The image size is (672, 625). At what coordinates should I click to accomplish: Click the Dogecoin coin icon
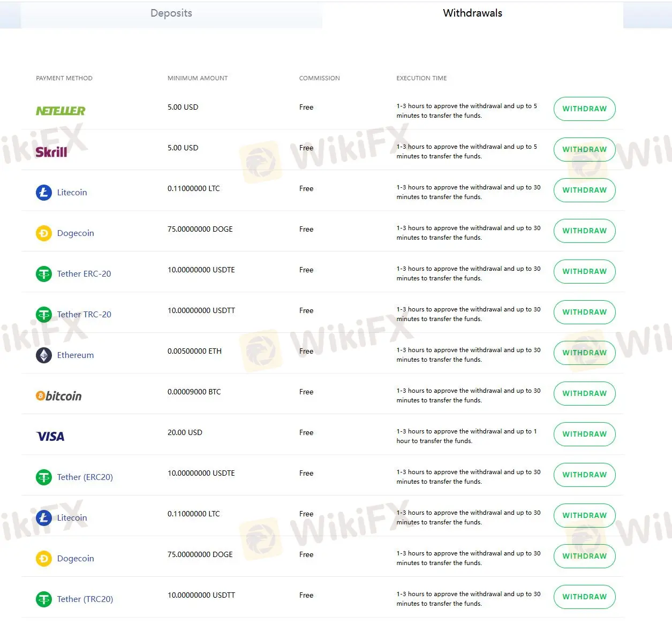(43, 233)
